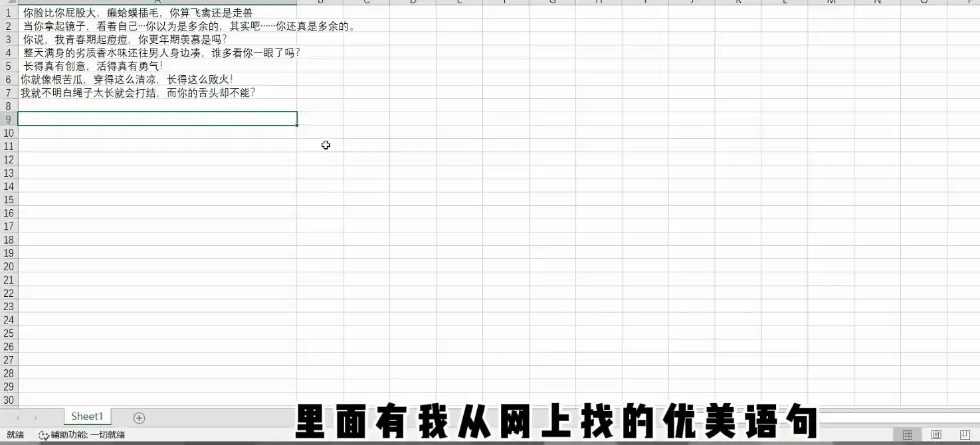Screen dimensions: 980x445
Task: Switch to Page Break Preview
Action: coord(965,435)
